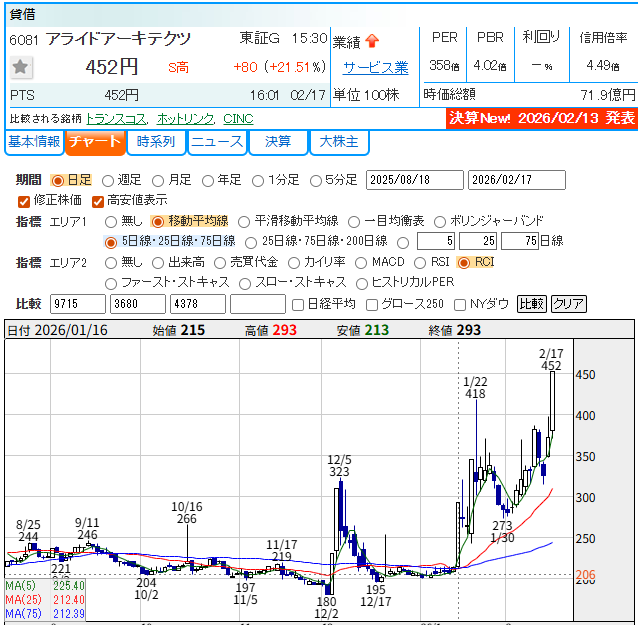The width and height of the screenshot is (638, 625).
Task: Select 1分足 period radio button
Action: [258, 181]
